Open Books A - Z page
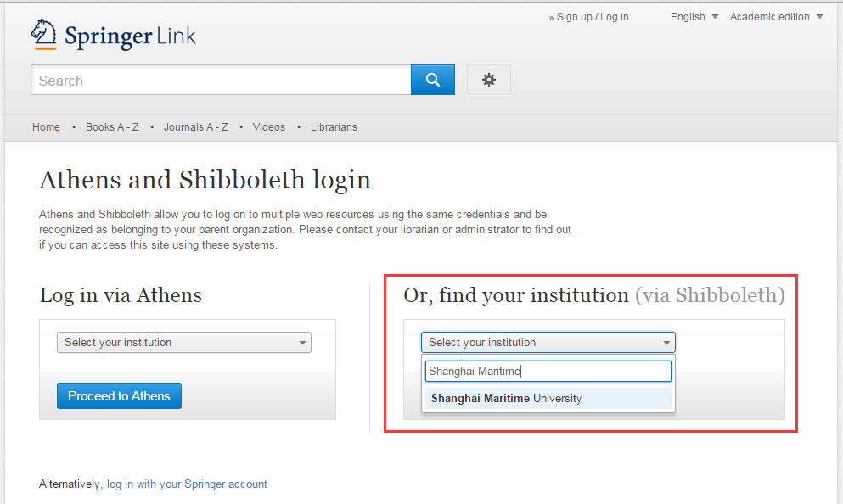Image resolution: width=843 pixels, height=504 pixels. (112, 126)
